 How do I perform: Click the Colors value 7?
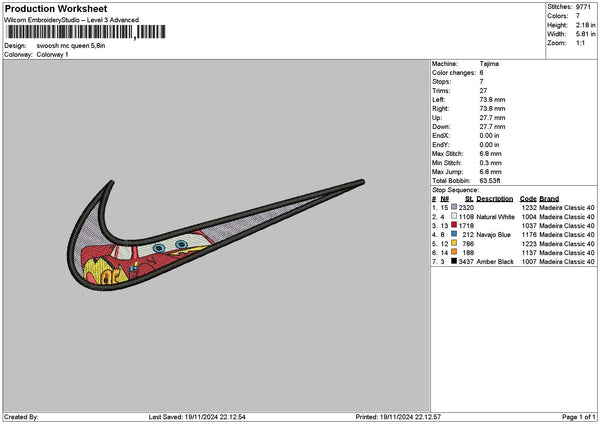coord(578,16)
